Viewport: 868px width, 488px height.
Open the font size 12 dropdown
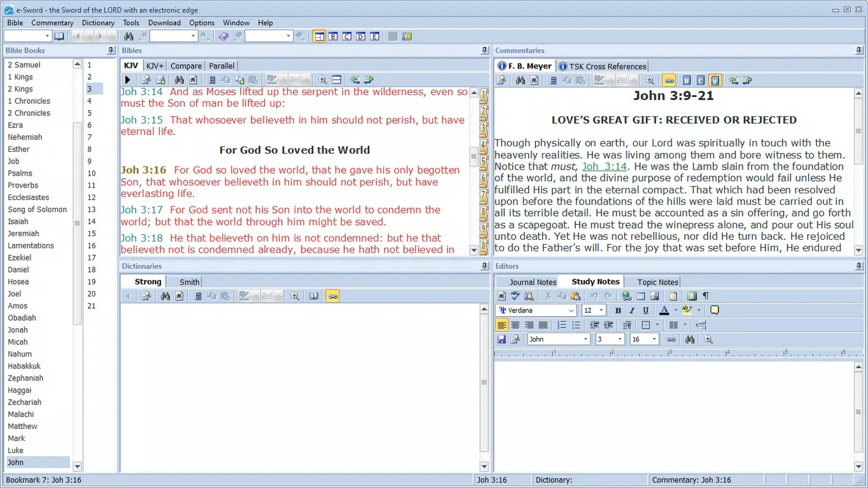[x=601, y=310]
